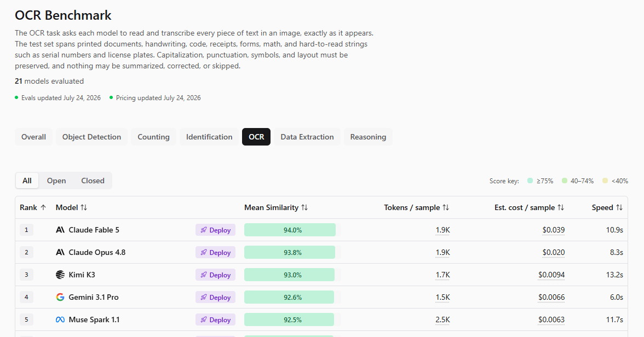Click the 6.0s speed value
644x337 pixels.
coord(617,297)
